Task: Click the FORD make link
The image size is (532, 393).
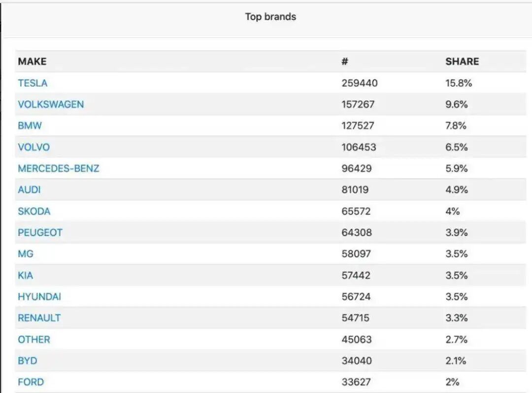Action: point(31,382)
